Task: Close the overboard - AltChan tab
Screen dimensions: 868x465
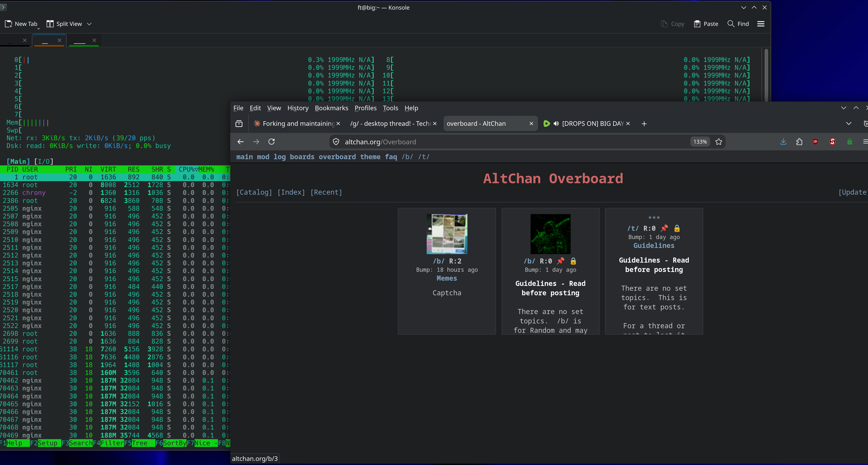Action: [531, 124]
